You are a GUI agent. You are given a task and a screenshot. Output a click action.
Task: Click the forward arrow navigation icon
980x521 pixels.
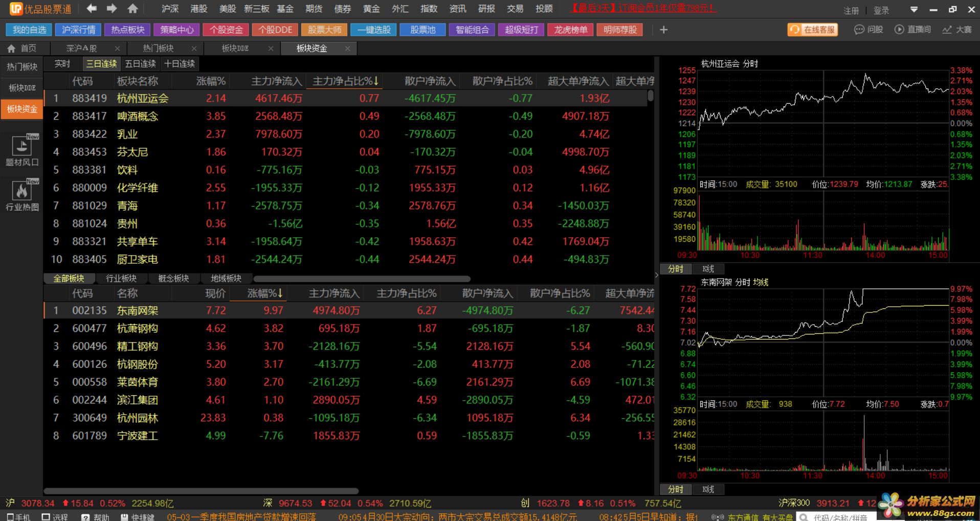tap(112, 9)
